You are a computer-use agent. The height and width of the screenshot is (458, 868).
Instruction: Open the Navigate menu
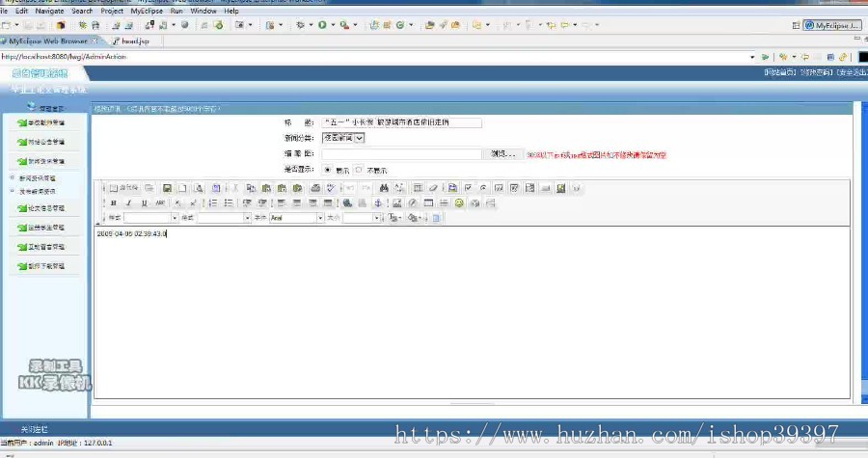(50, 11)
